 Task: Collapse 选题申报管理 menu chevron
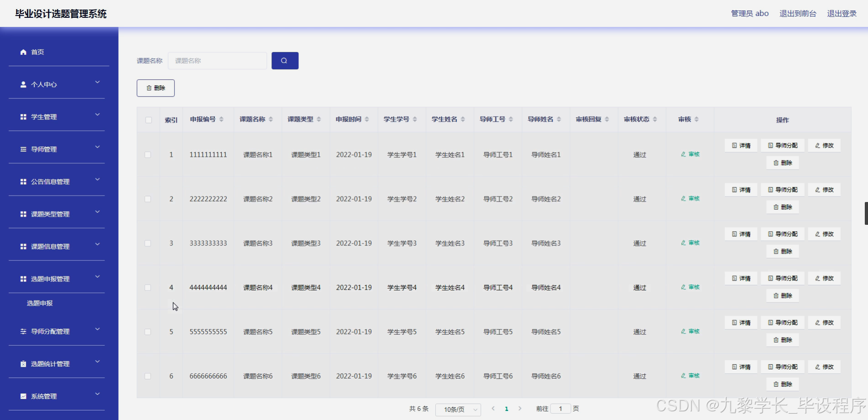pos(97,276)
